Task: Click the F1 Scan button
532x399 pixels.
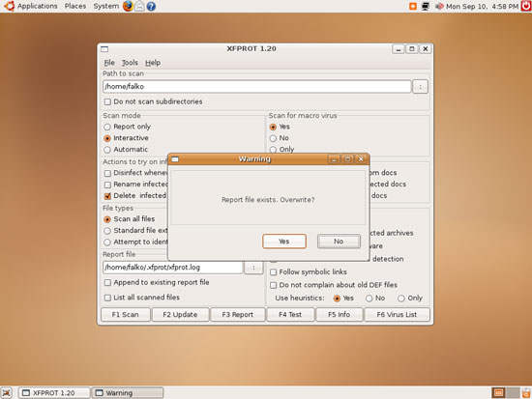Action: coord(125,315)
